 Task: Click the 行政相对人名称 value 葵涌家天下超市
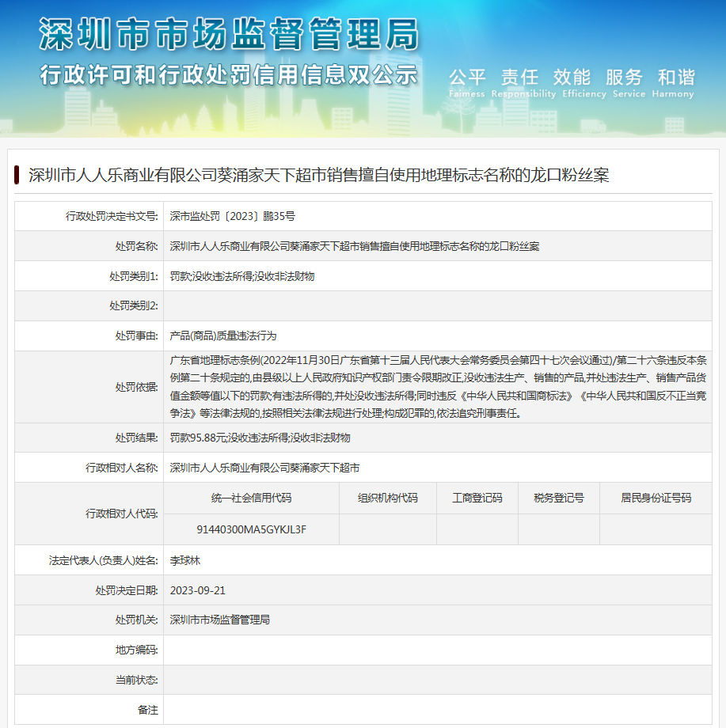(264, 468)
